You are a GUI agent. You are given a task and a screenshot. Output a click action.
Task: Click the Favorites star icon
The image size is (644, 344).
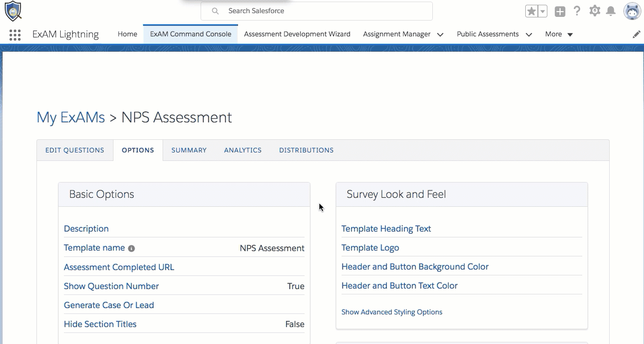point(531,11)
